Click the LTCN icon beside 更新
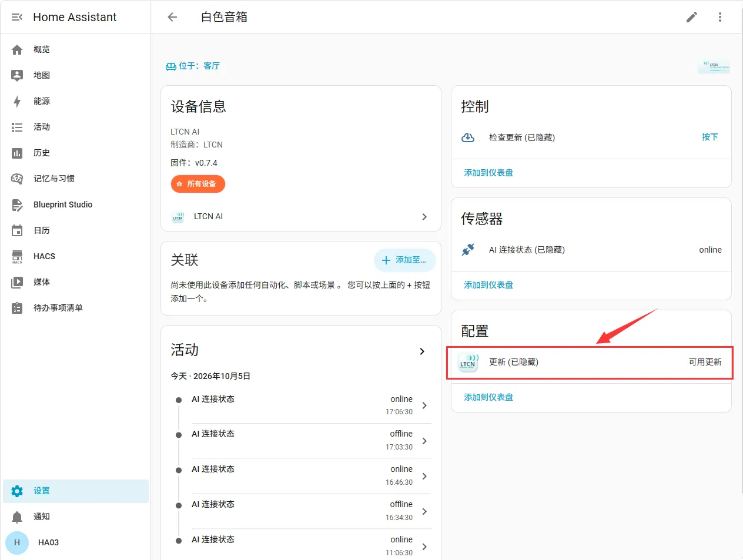Screen dimensions: 743x560 point(468,363)
